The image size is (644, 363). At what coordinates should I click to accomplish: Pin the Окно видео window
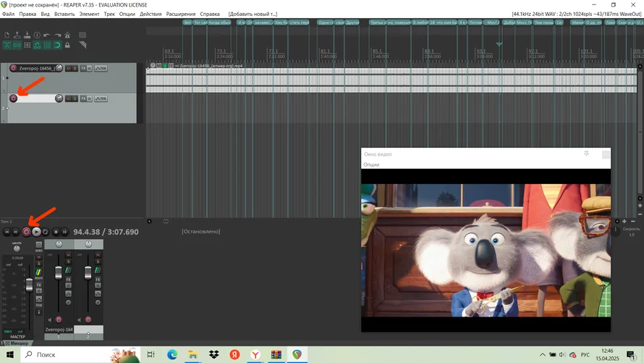coord(586,154)
